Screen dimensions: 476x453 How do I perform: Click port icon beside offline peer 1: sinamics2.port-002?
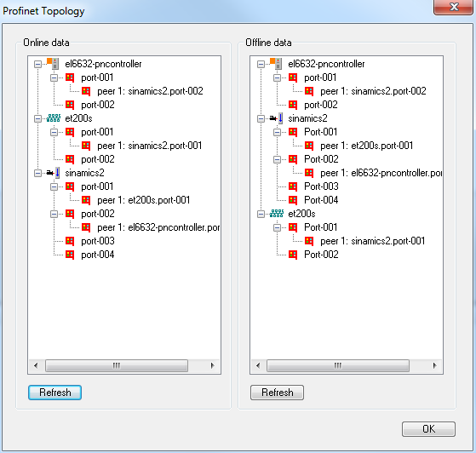pos(309,91)
